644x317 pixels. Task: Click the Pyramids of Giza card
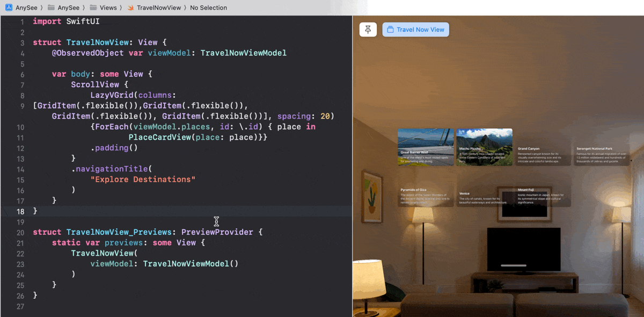click(x=426, y=196)
